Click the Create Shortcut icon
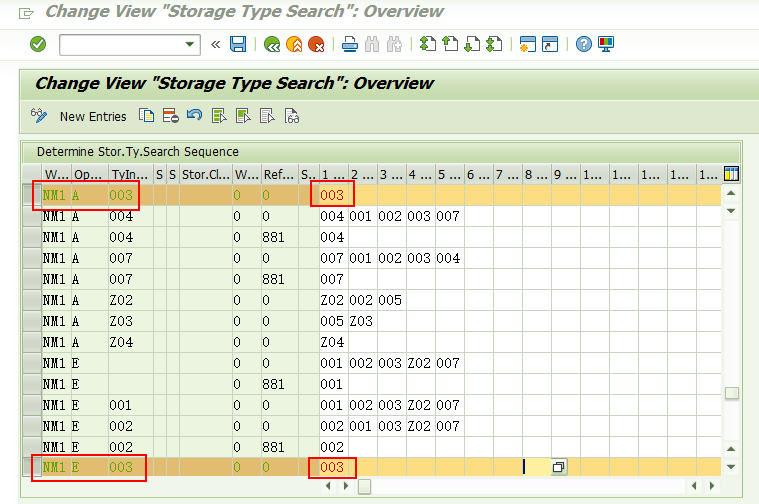 550,45
